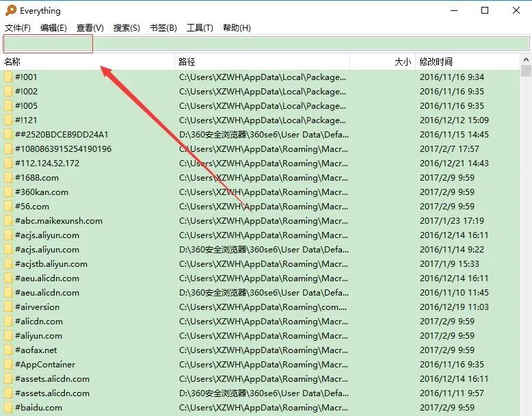Open the 搜索(S) menu
Image resolution: width=532 pixels, height=416 pixels.
click(127, 28)
